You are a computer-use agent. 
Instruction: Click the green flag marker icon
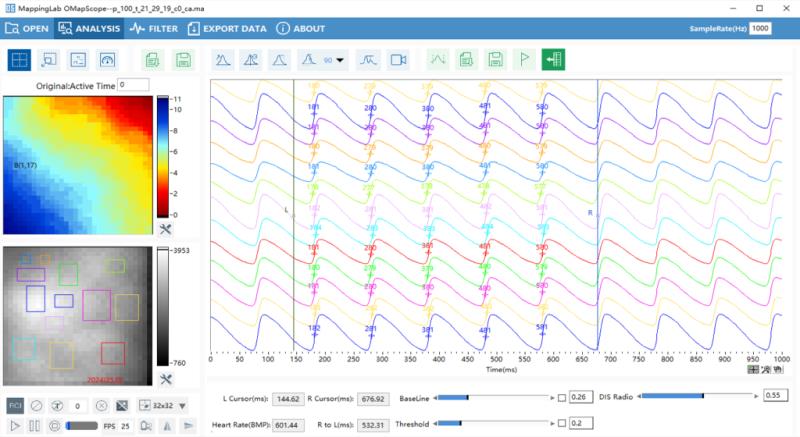pyautogui.click(x=523, y=60)
